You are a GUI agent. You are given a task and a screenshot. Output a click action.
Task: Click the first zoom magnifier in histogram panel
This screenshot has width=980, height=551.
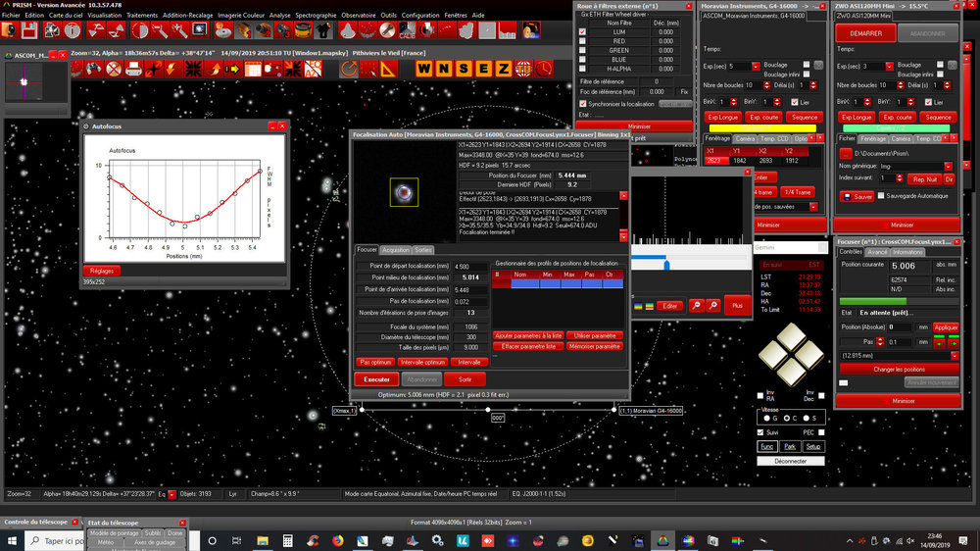tap(696, 306)
